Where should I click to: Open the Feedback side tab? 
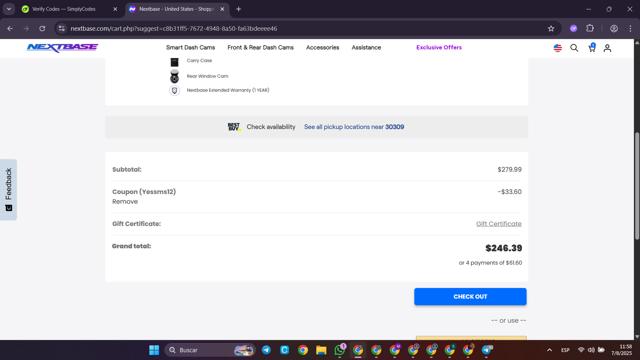pos(9,189)
